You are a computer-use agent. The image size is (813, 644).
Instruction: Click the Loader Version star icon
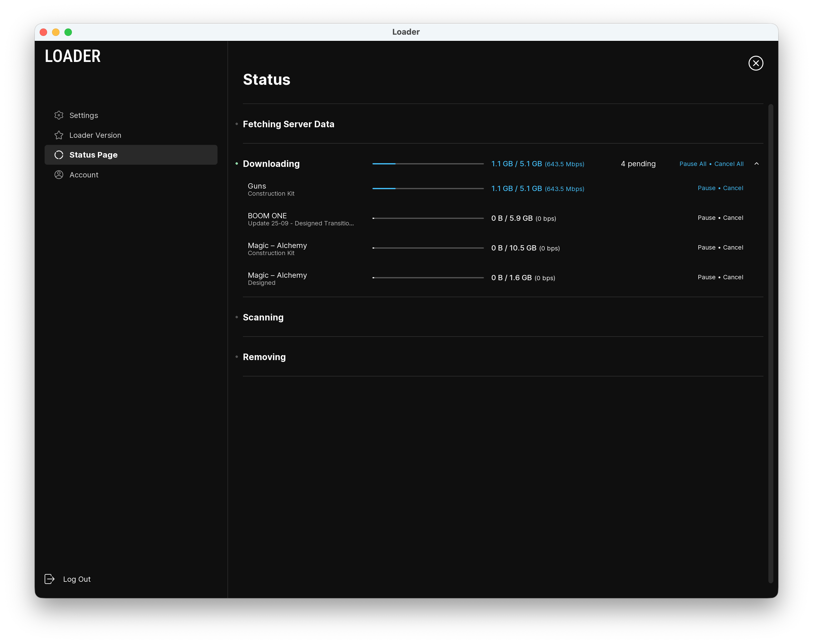coord(59,135)
